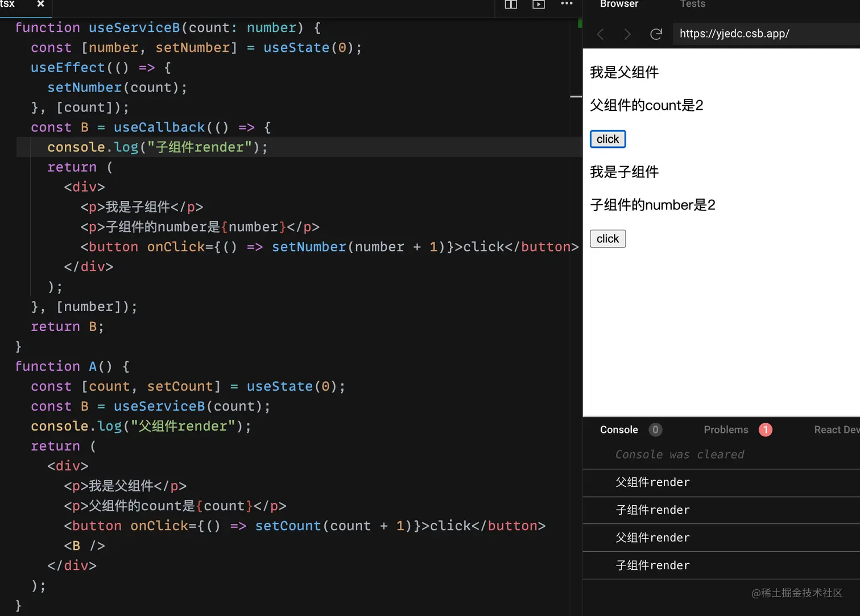The image size is (860, 616).
Task: Click the Console count badge 0
Action: click(655, 430)
